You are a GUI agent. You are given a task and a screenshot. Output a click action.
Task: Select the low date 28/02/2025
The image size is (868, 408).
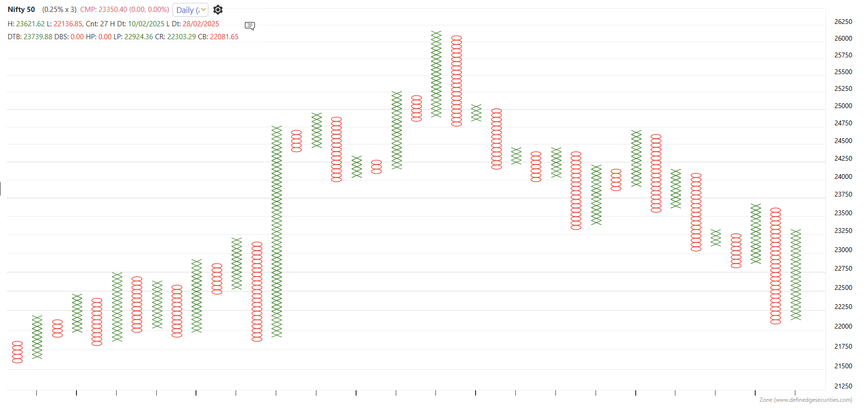[201, 24]
